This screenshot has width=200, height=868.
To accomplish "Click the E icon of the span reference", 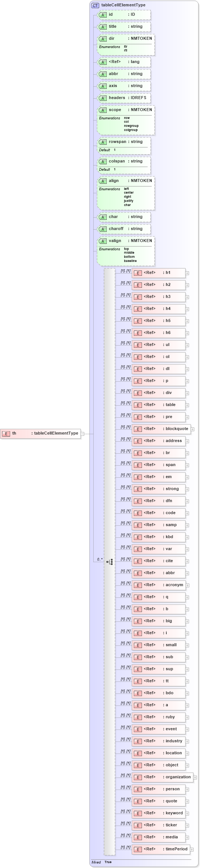I will click(x=138, y=465).
